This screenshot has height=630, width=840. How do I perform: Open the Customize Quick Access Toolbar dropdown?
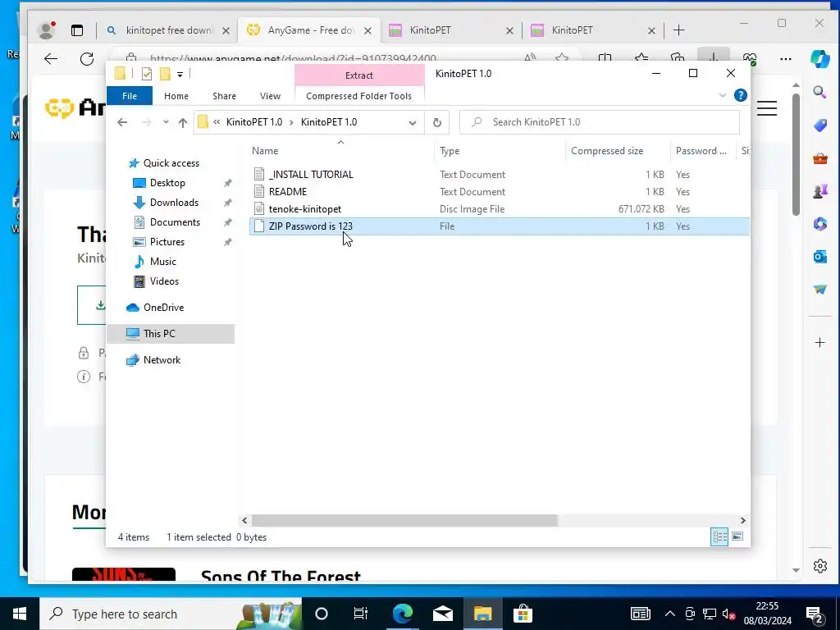(x=180, y=75)
